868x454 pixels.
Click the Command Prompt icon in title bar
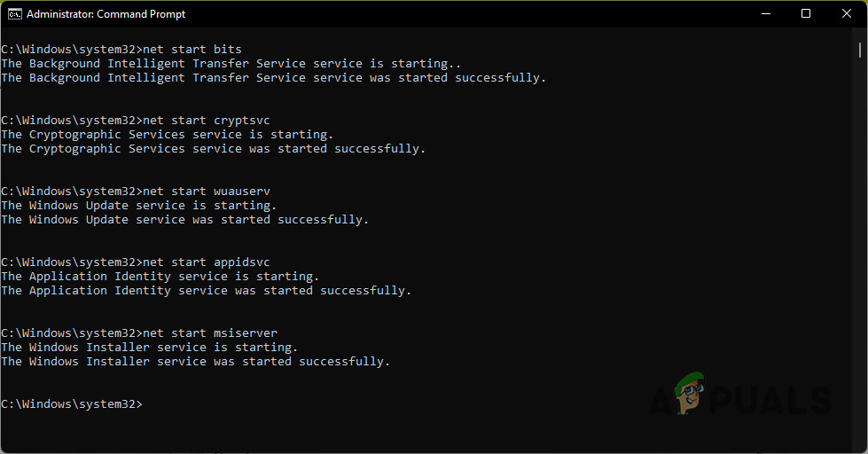click(x=15, y=13)
